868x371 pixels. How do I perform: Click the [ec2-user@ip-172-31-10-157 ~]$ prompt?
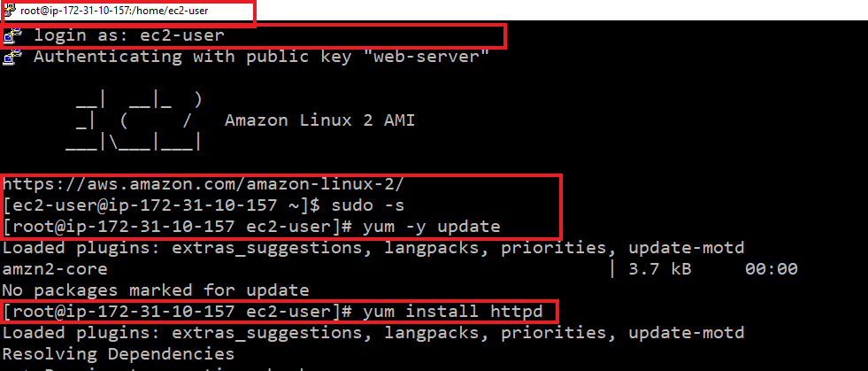point(161,206)
